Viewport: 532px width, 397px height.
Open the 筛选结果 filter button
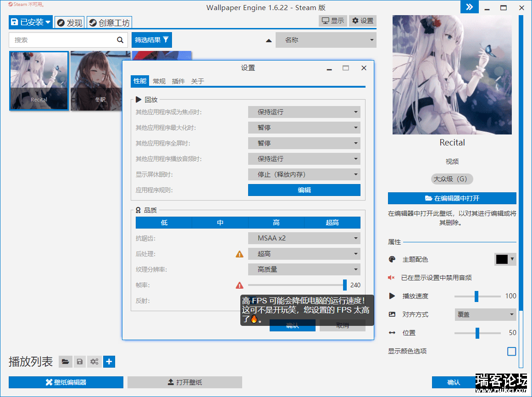pyautogui.click(x=152, y=40)
